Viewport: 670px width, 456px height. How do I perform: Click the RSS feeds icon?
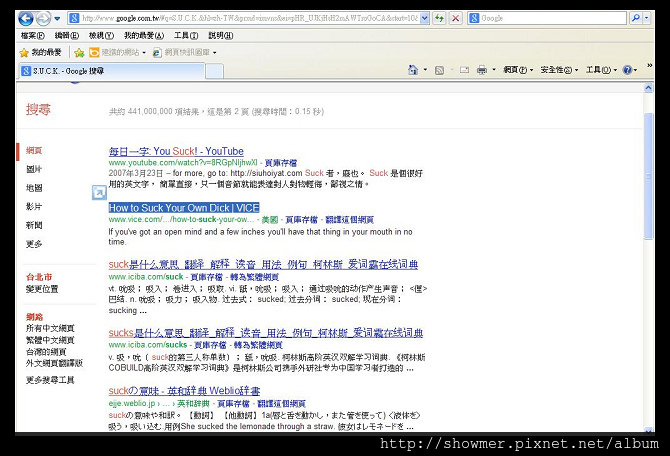click(x=439, y=70)
